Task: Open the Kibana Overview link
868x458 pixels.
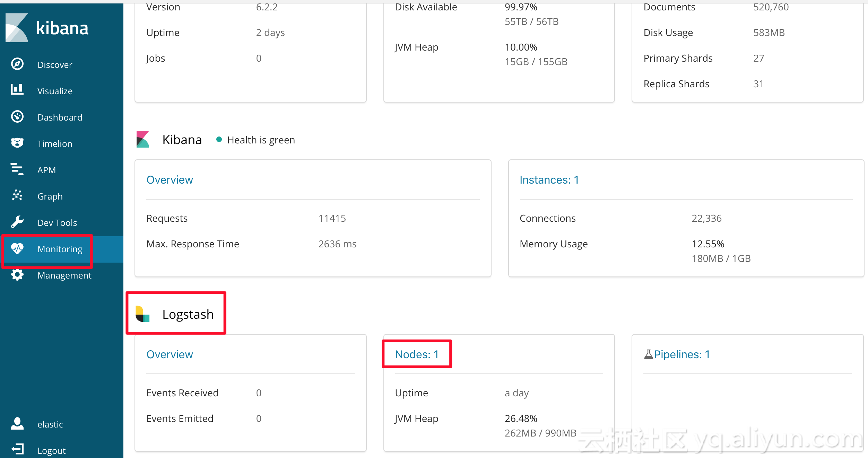Action: tap(170, 180)
